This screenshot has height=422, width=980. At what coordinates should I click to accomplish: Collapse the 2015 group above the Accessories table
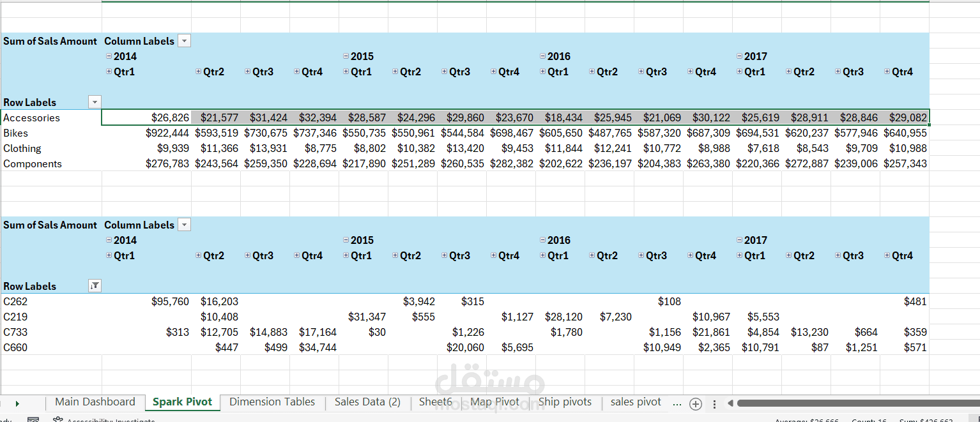(346, 56)
